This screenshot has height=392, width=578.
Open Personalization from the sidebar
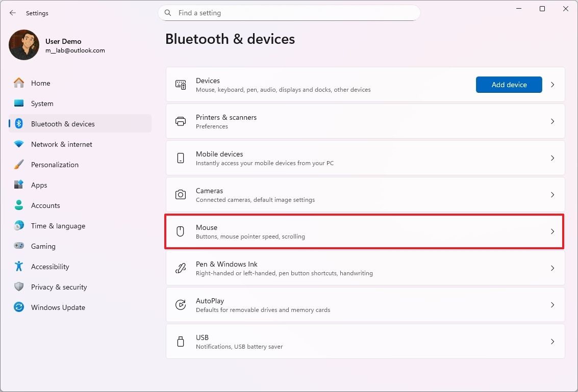pos(55,164)
